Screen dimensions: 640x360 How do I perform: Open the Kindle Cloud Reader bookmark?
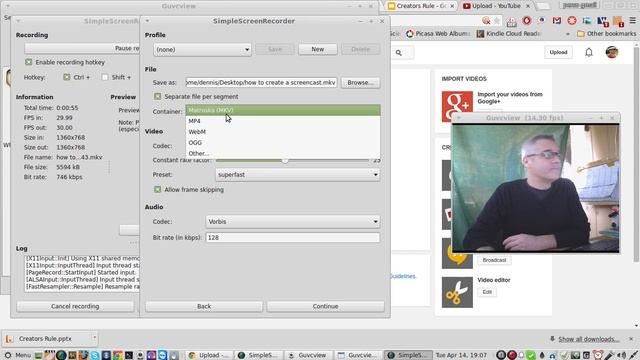click(509, 34)
